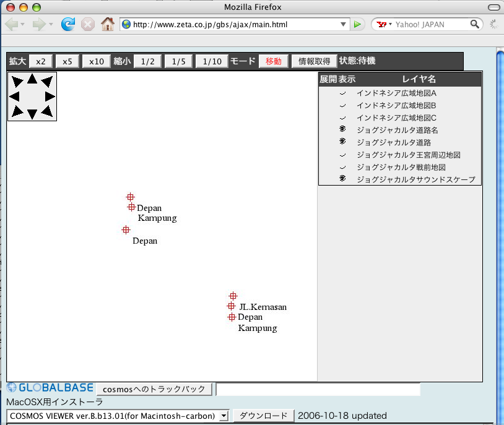
Task: Select layer name ジョグジャカルタ道路名
Action: pyautogui.click(x=398, y=130)
